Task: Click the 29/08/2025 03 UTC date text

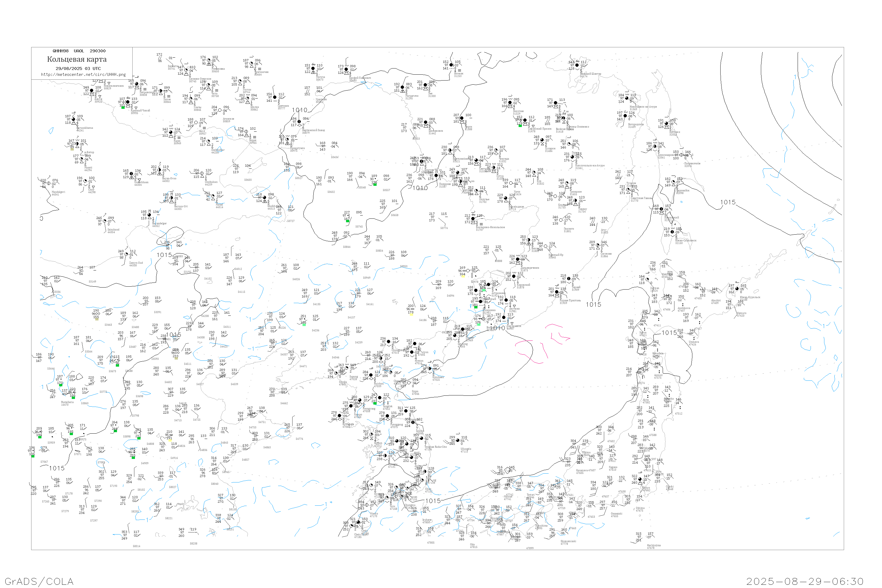Action: (78, 69)
